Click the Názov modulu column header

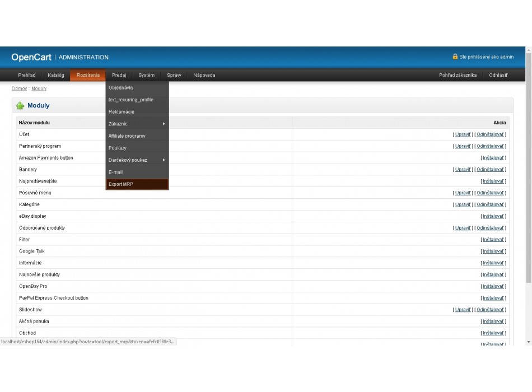coord(34,123)
